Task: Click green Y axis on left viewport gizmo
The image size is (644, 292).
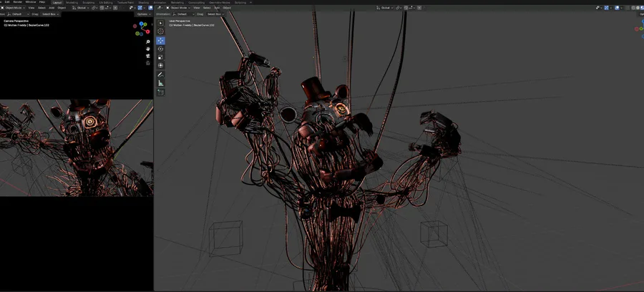Action: point(145,24)
